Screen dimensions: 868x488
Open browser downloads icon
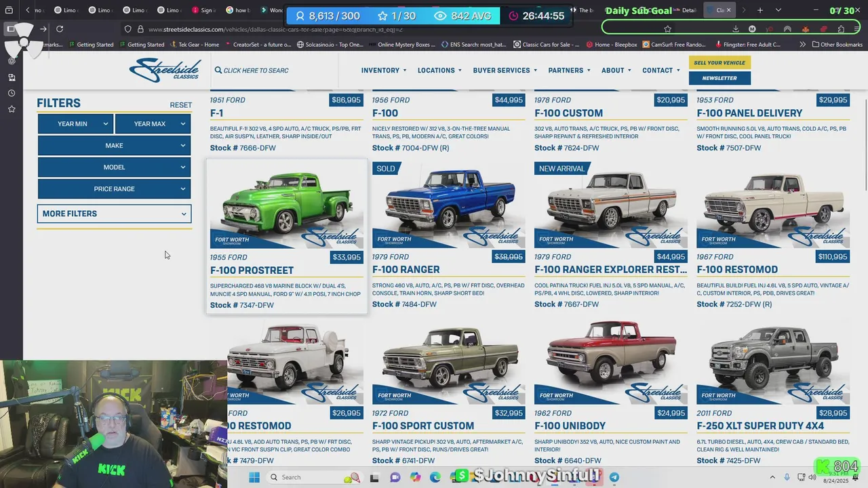click(735, 29)
